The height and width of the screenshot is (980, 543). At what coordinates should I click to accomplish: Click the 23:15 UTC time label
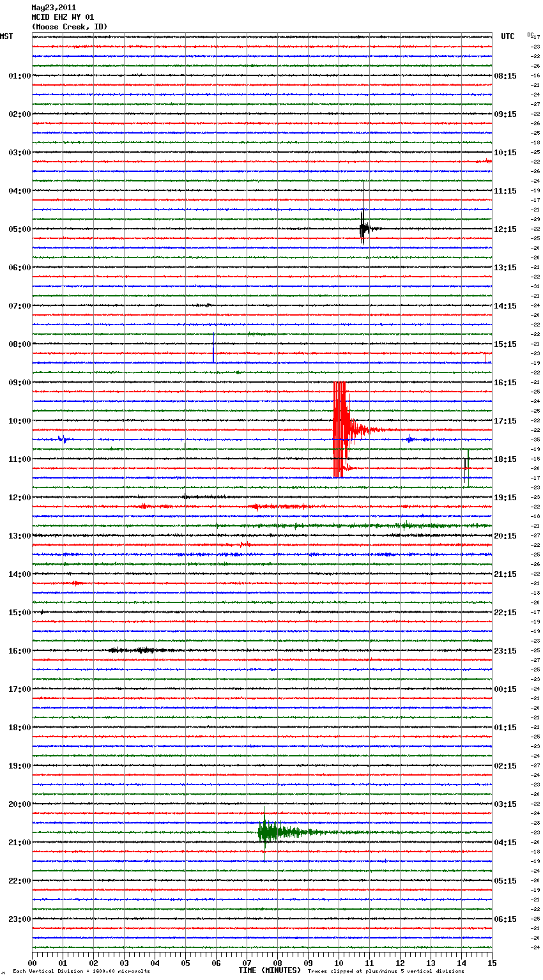[x=505, y=651]
